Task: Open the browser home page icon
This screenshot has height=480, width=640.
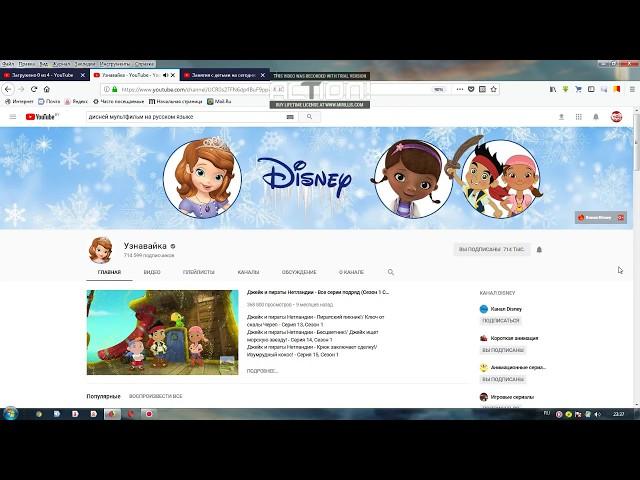Action: click(47, 89)
